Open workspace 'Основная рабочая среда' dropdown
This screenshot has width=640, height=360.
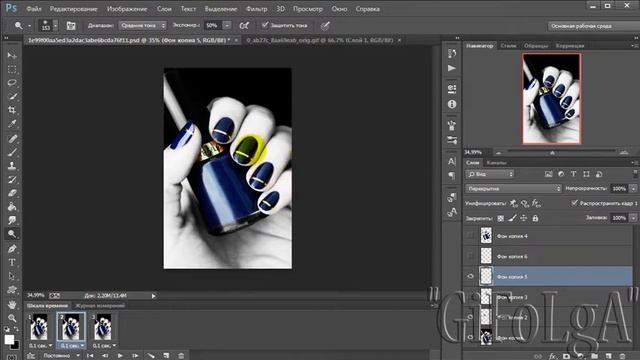(593, 26)
